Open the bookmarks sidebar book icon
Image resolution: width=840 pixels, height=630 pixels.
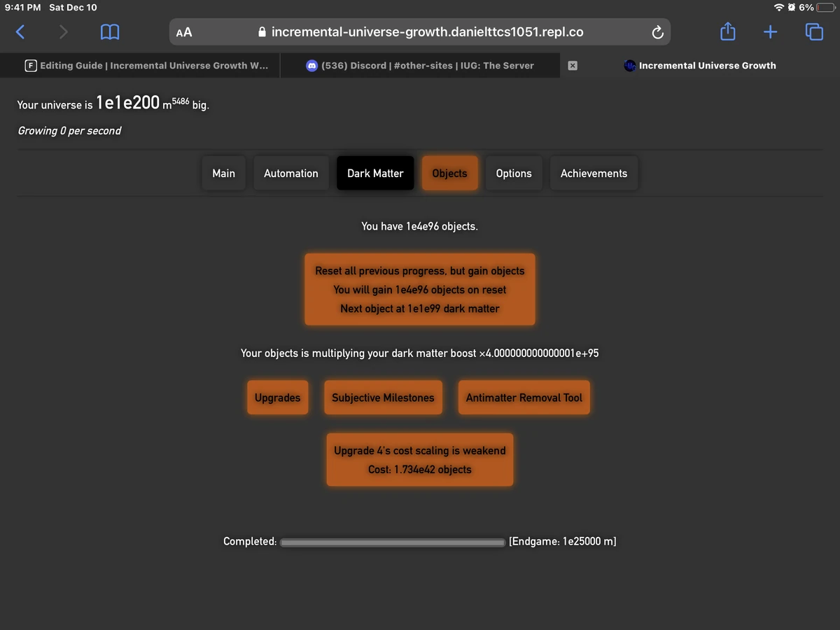pos(109,31)
